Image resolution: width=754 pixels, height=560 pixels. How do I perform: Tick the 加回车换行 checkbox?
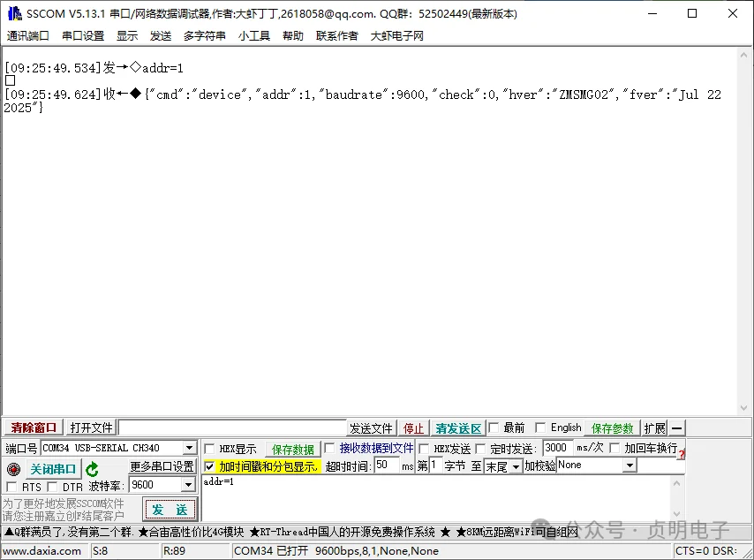(615, 449)
